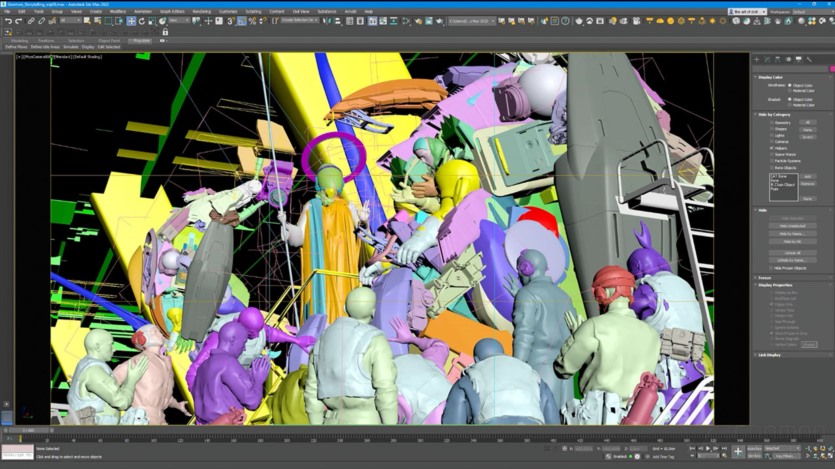This screenshot has width=835, height=469.
Task: Toggle the Geometry hide checkbox
Action: pyautogui.click(x=772, y=122)
